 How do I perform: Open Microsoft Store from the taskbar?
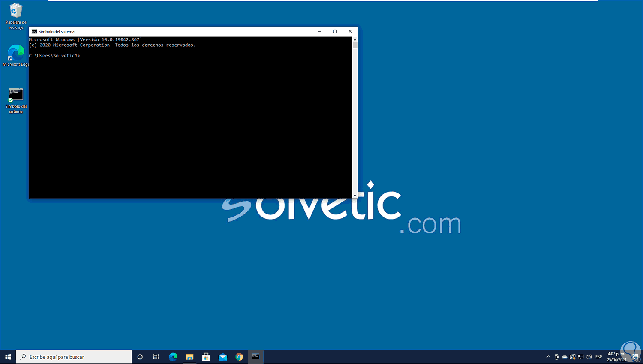tap(206, 357)
